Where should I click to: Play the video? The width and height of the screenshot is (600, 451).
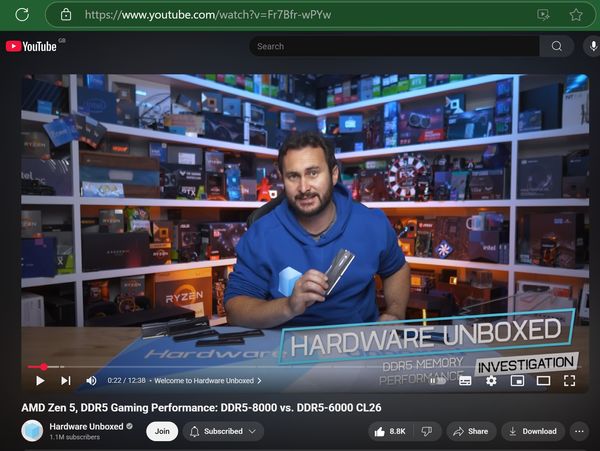[40, 381]
